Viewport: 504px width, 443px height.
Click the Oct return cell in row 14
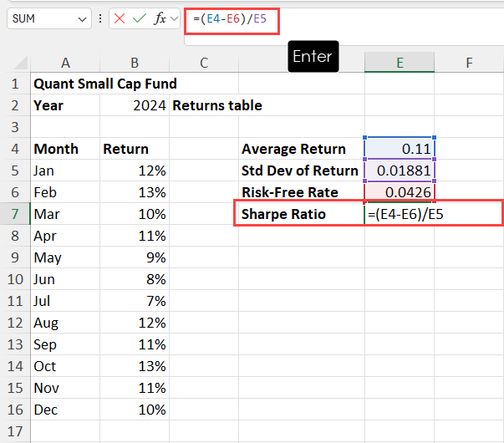coord(135,366)
